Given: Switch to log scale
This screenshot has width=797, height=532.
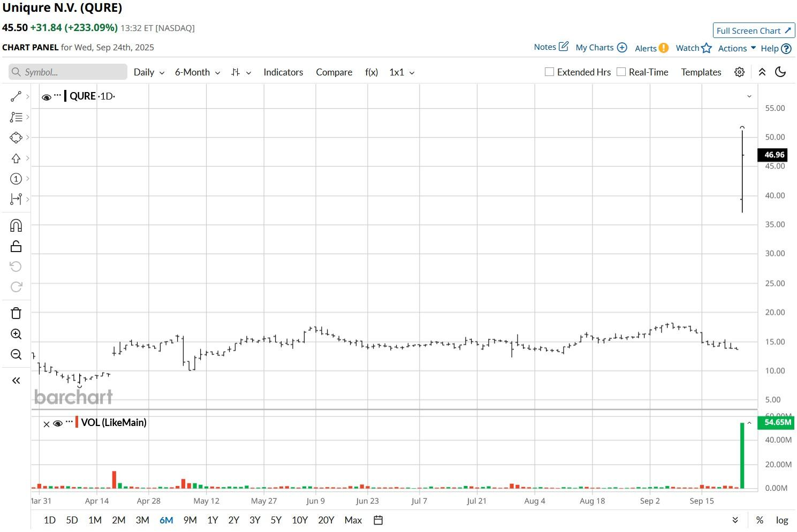Looking at the screenshot, I should (x=782, y=520).
